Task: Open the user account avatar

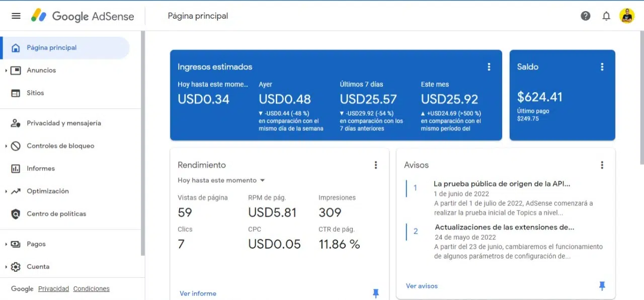Action: coord(627,16)
